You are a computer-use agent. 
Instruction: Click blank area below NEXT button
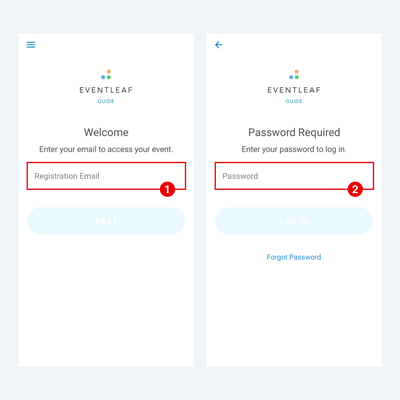point(106,300)
